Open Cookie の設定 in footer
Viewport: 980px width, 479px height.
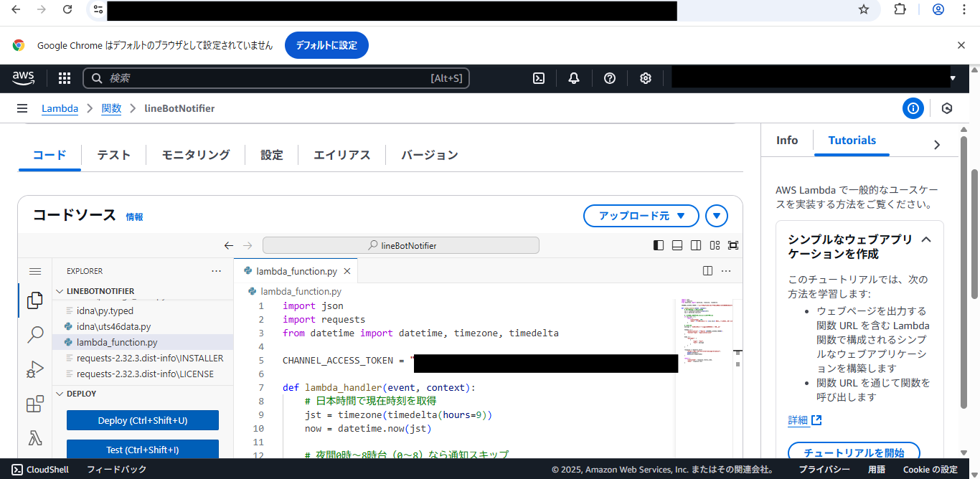point(930,469)
